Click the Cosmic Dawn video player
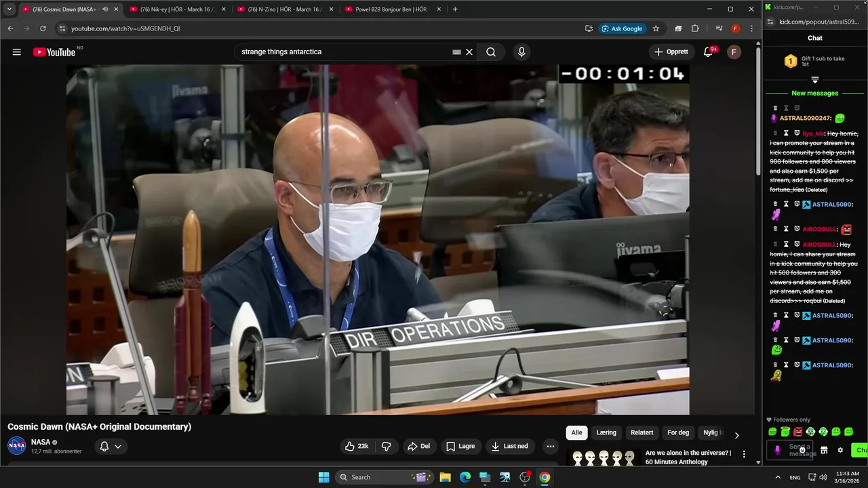 [x=378, y=239]
